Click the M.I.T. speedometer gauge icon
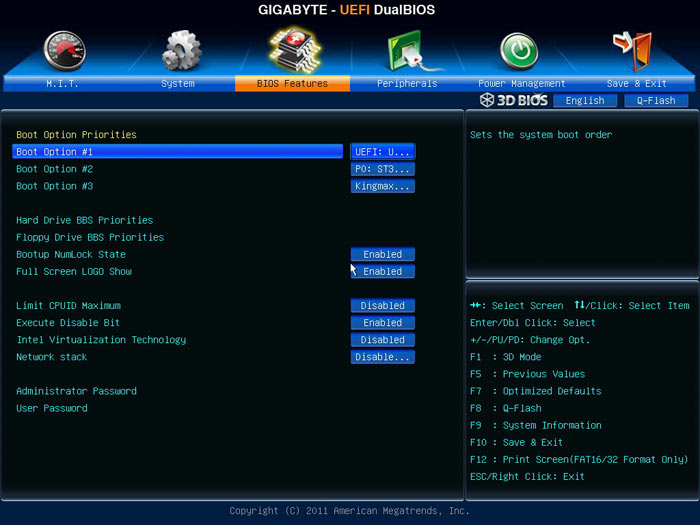 [65, 51]
